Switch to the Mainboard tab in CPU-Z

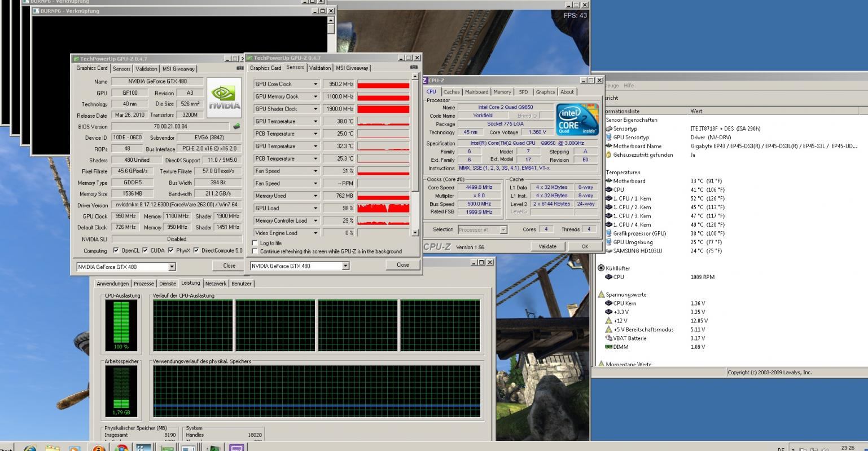click(x=476, y=92)
